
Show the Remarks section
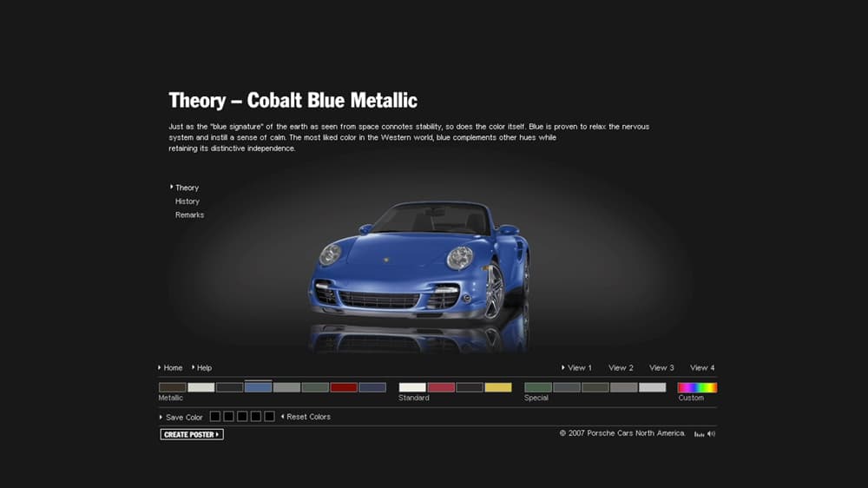(x=189, y=215)
